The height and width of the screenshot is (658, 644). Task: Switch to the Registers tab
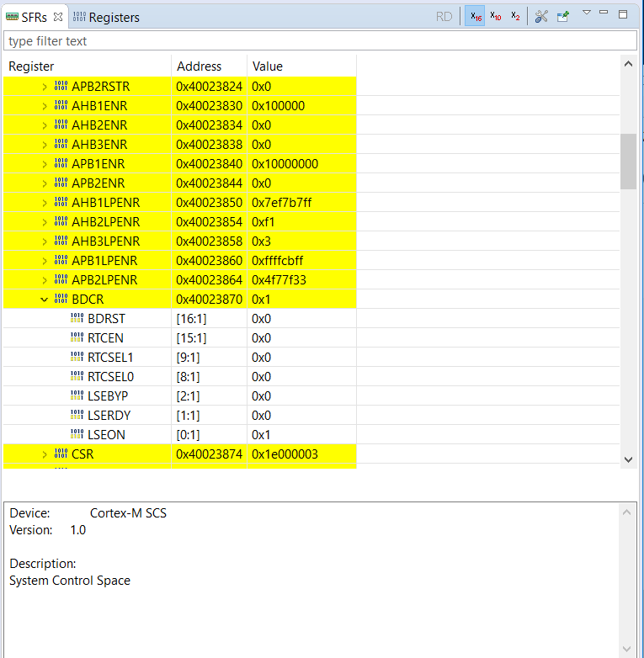[x=106, y=17]
